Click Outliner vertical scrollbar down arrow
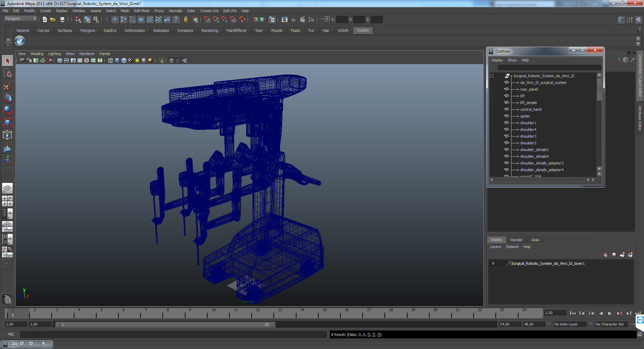The image size is (644, 349). [599, 174]
